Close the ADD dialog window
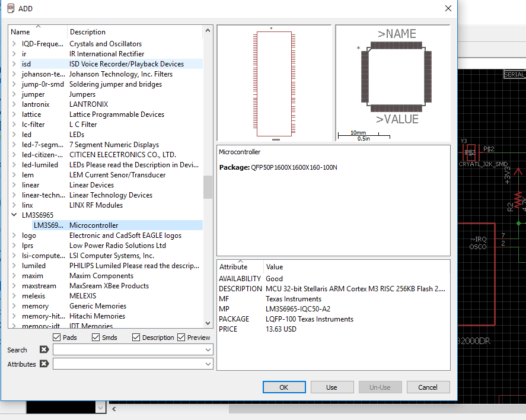Viewport: 526px width, 420px height. (x=448, y=8)
